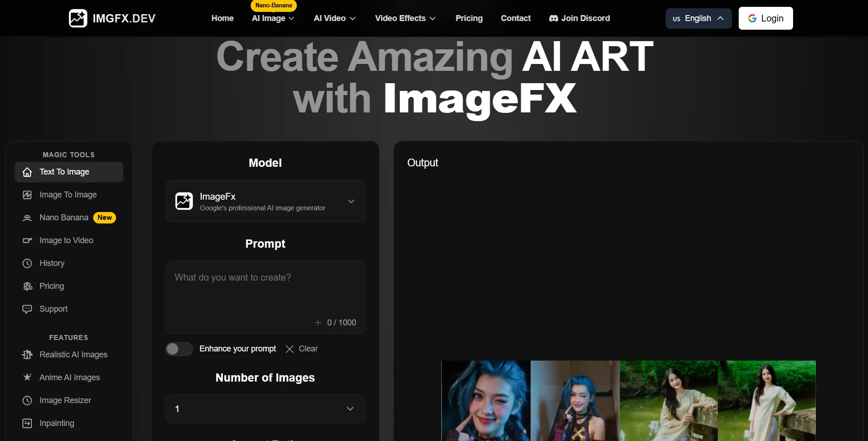Open the Image To Image tool
This screenshot has width=868, height=441.
point(68,195)
